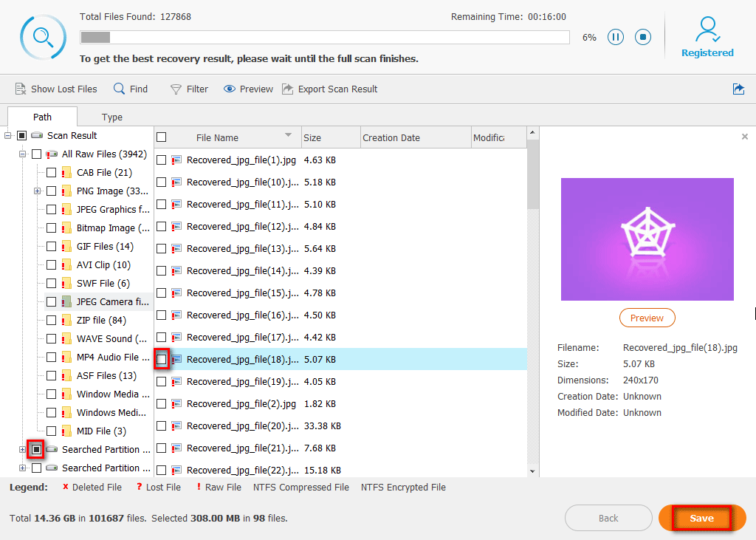Image resolution: width=756 pixels, height=540 pixels.
Task: Sort by the Size column header
Action: tap(331, 137)
